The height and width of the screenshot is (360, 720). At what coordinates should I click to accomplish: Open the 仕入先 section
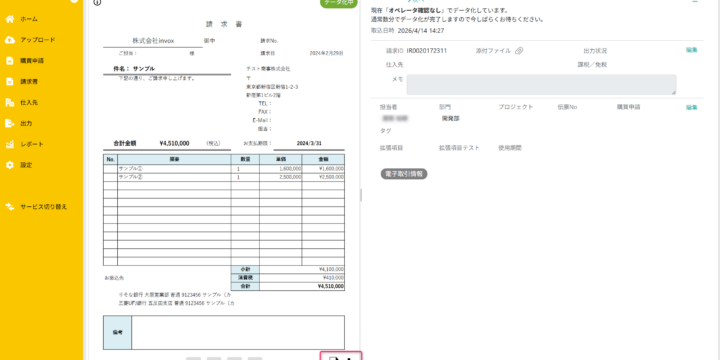pyautogui.click(x=28, y=102)
